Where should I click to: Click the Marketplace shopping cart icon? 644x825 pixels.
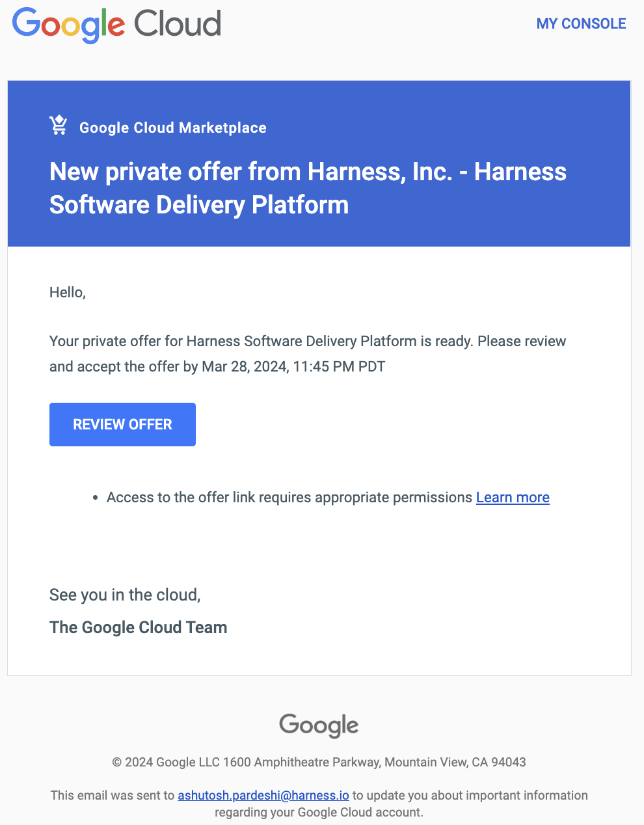click(59, 126)
